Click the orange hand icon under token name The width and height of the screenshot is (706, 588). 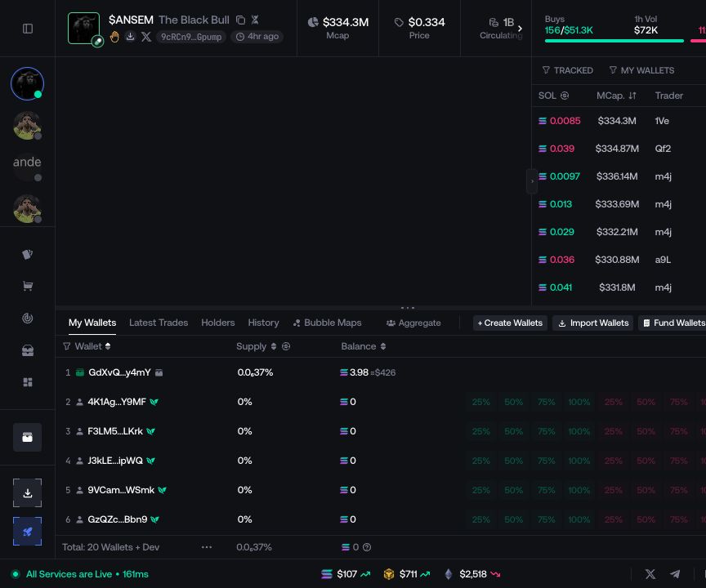pyautogui.click(x=114, y=37)
